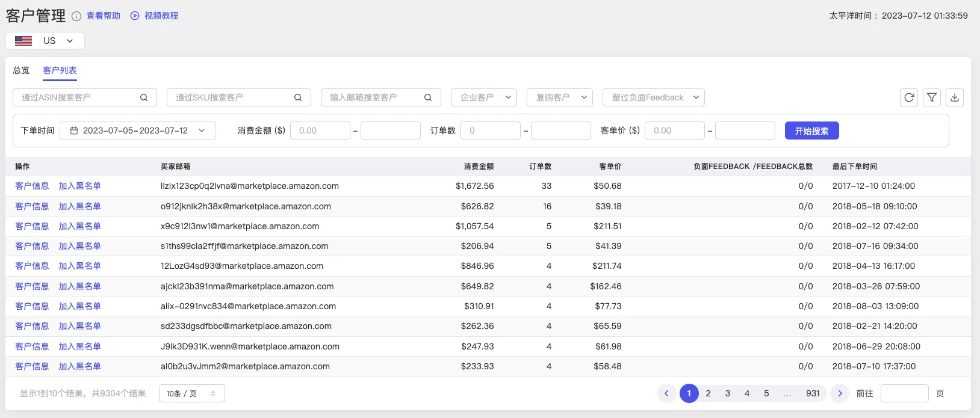Open 客户信息 for x9c912l3nw1 customer
980x418 pixels.
32,226
